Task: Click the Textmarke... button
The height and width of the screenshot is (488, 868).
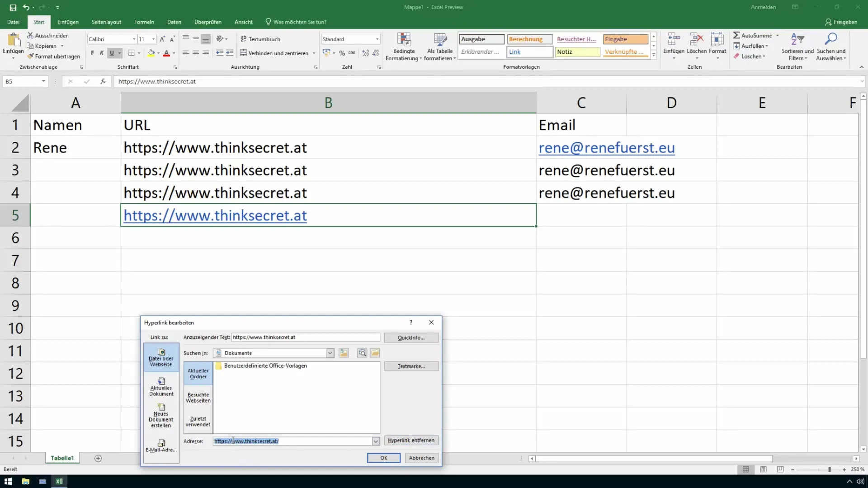Action: tap(411, 366)
